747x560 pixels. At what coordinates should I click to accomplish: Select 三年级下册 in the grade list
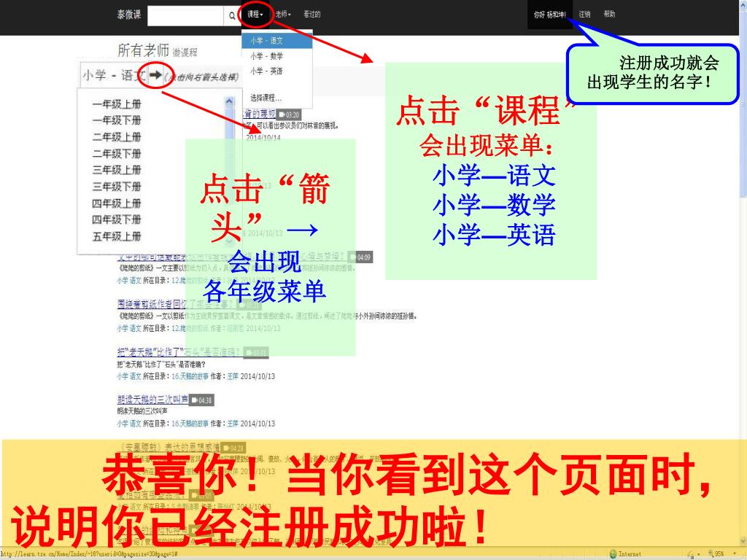tap(117, 186)
